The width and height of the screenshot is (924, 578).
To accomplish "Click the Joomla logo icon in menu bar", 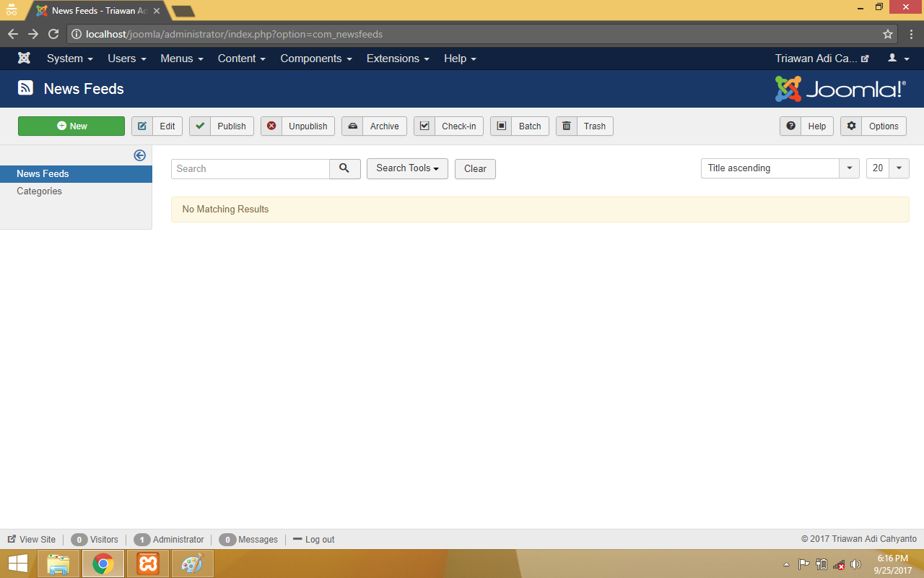I will click(24, 59).
